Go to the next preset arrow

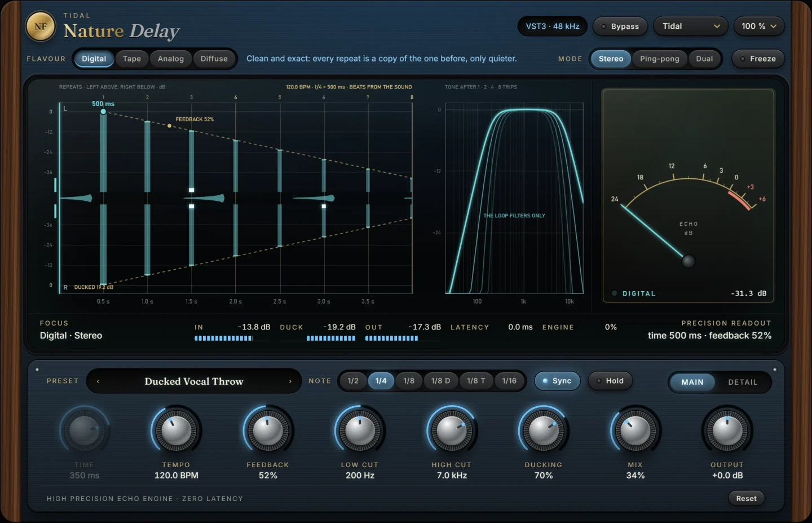290,381
